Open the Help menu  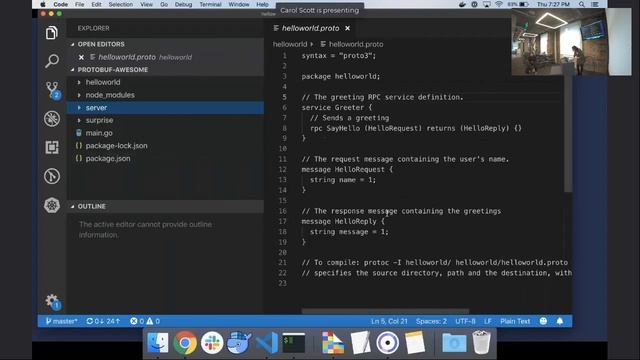[262, 4]
